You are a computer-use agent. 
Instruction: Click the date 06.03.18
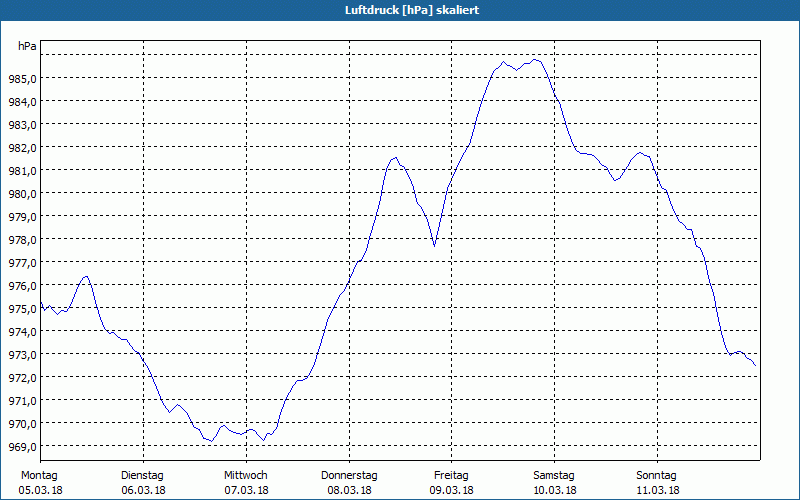(143, 490)
